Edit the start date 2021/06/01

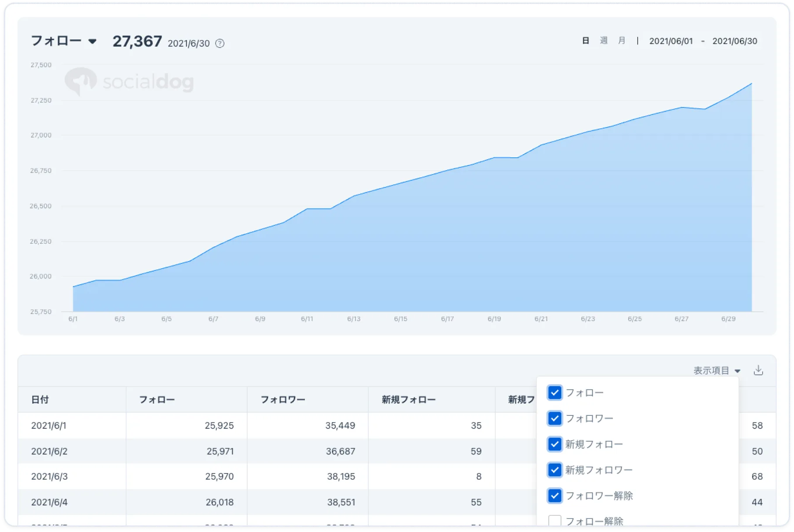[671, 41]
